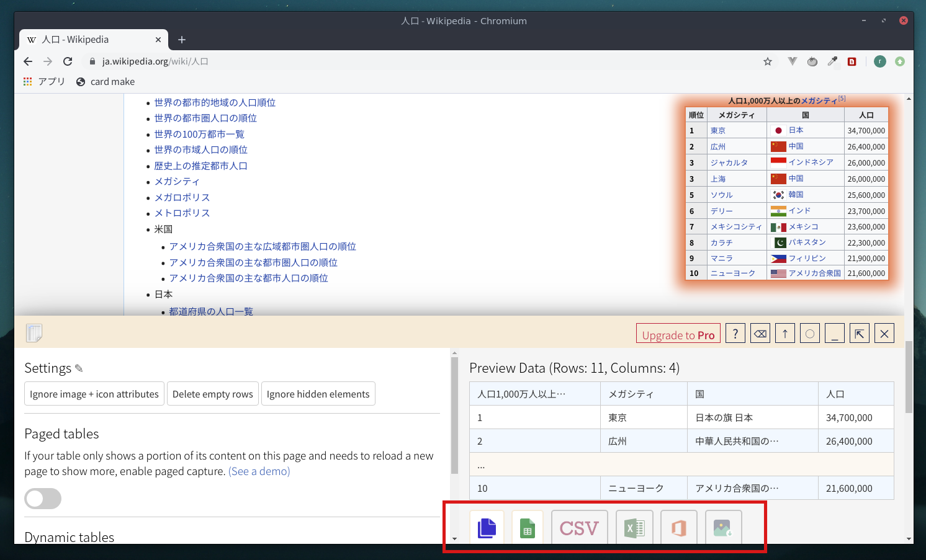Click Upgrade to Pro button
The image size is (926, 560).
678,335
